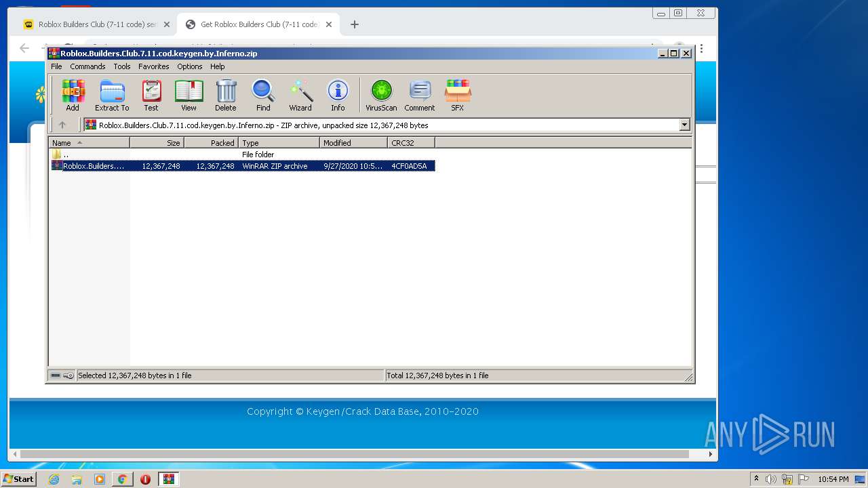
Task: Click 'Selected 12,367,248 bytes' status text
Action: (x=135, y=375)
